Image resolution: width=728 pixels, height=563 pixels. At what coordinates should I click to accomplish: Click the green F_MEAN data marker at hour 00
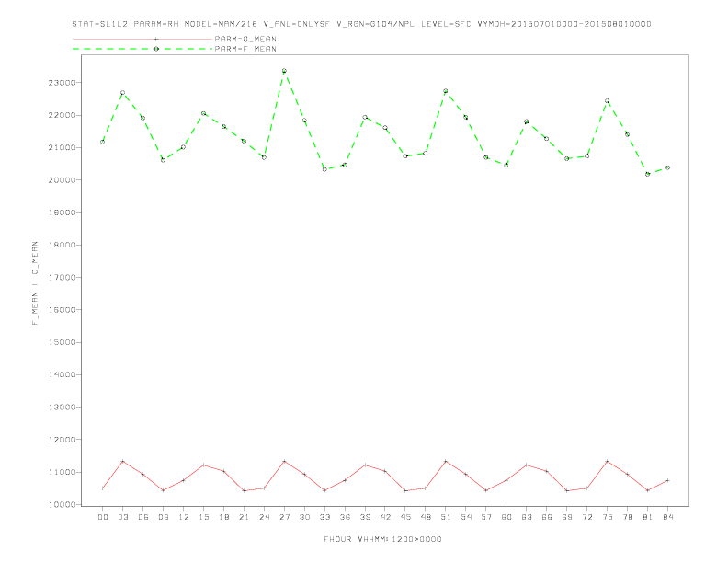(x=103, y=142)
